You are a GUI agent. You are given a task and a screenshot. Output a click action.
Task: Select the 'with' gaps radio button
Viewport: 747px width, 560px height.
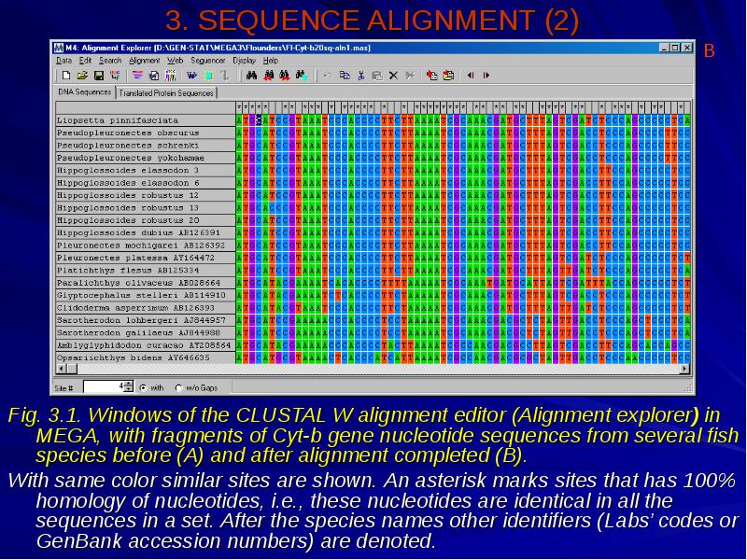pyautogui.click(x=143, y=386)
